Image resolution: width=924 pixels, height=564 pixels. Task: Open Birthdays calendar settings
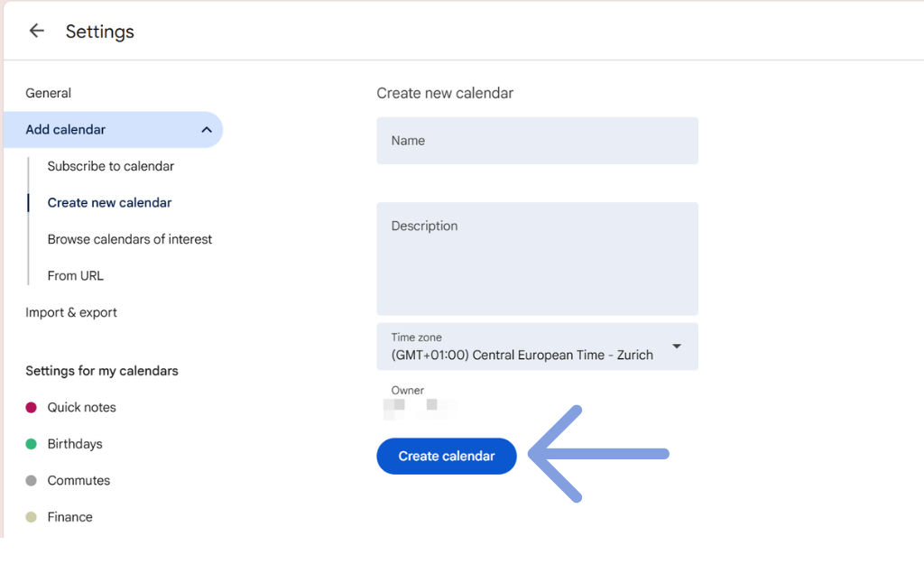(75, 444)
